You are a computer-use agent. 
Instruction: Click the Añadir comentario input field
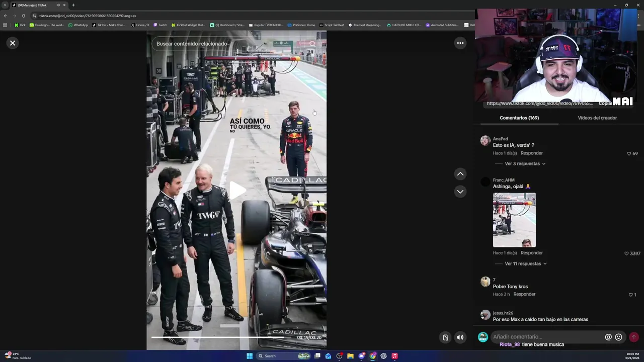tap(547, 337)
